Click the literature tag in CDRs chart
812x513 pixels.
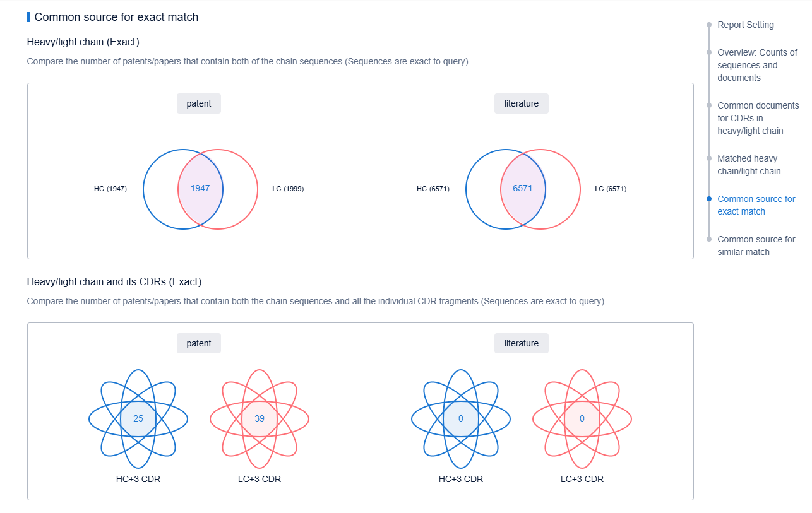tap(521, 343)
